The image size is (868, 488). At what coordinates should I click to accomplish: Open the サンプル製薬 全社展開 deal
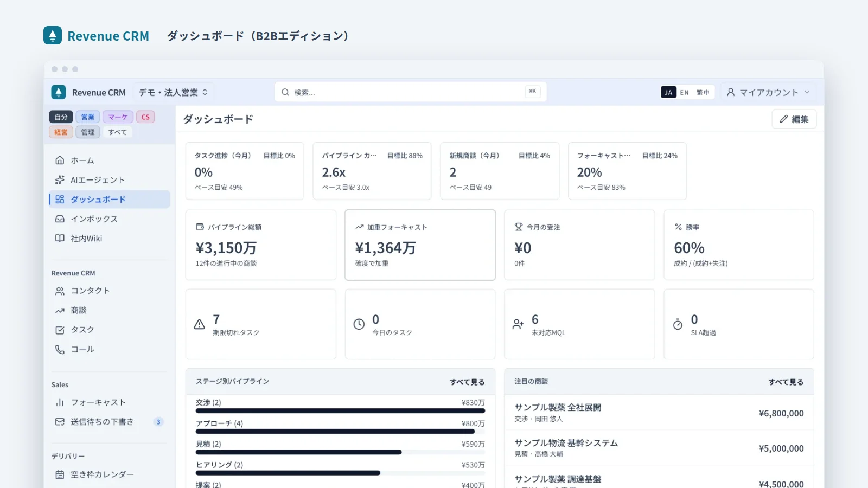tap(659, 413)
